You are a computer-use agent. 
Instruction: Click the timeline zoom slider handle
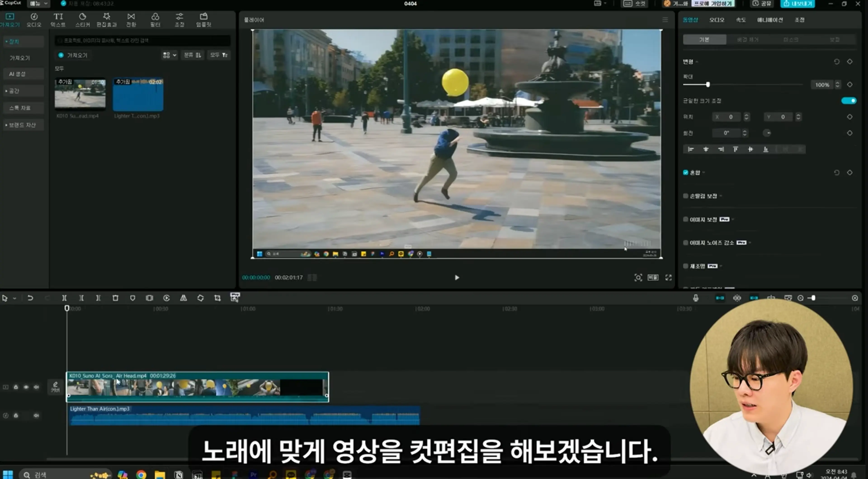pos(814,298)
